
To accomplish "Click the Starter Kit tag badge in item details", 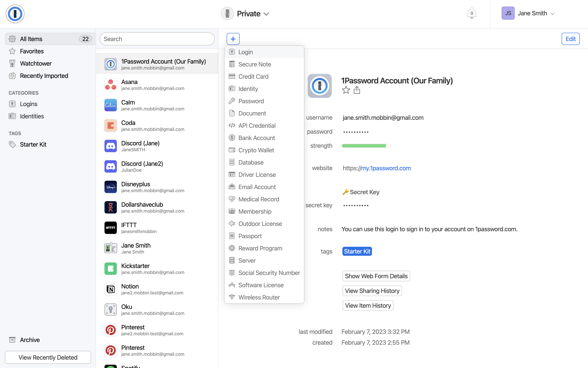I will 357,251.
